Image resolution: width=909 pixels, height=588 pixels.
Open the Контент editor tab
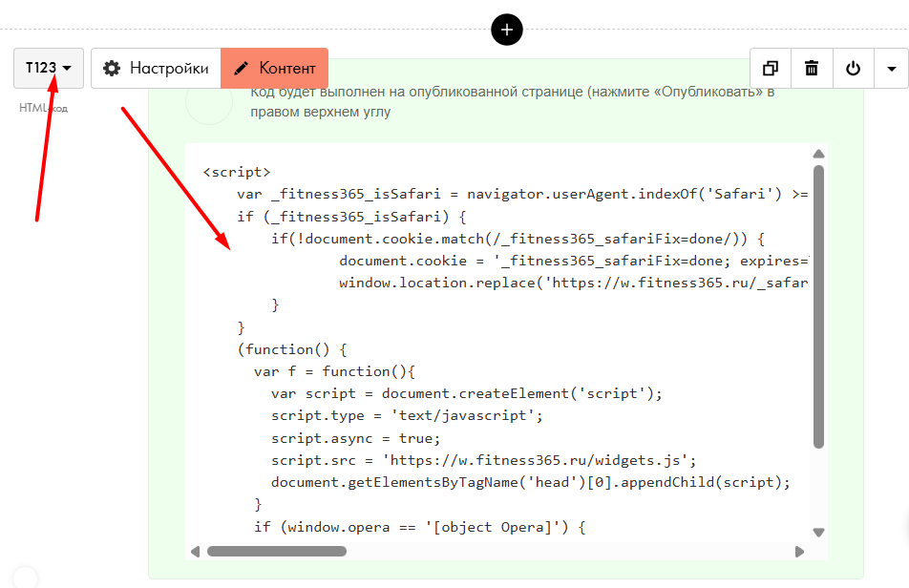(x=275, y=68)
